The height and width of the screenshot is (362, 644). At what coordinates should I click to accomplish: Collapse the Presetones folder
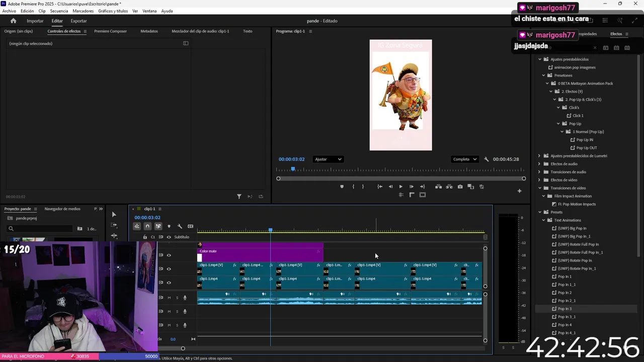543,75
